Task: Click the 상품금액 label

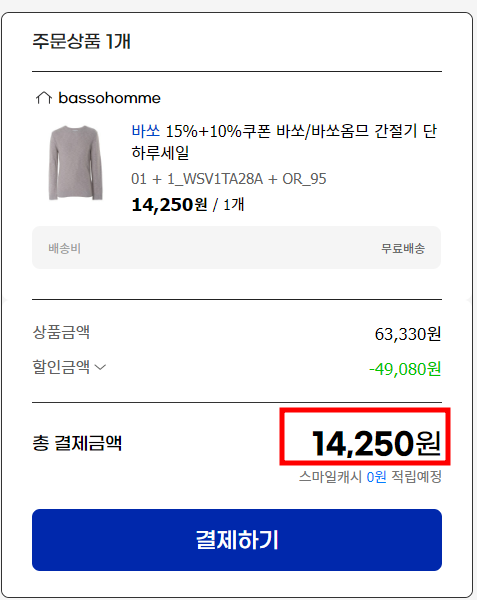Action: point(61,332)
